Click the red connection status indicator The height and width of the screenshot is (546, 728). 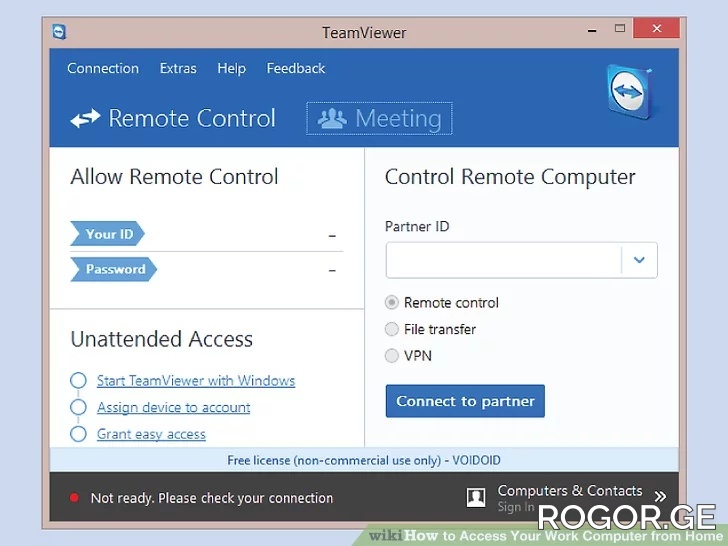[74, 498]
